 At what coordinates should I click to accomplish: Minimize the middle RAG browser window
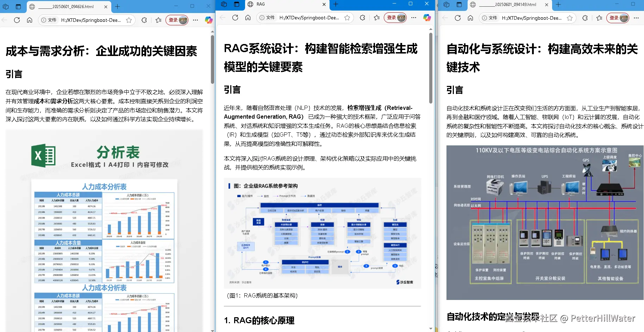pyautogui.click(x=394, y=4)
